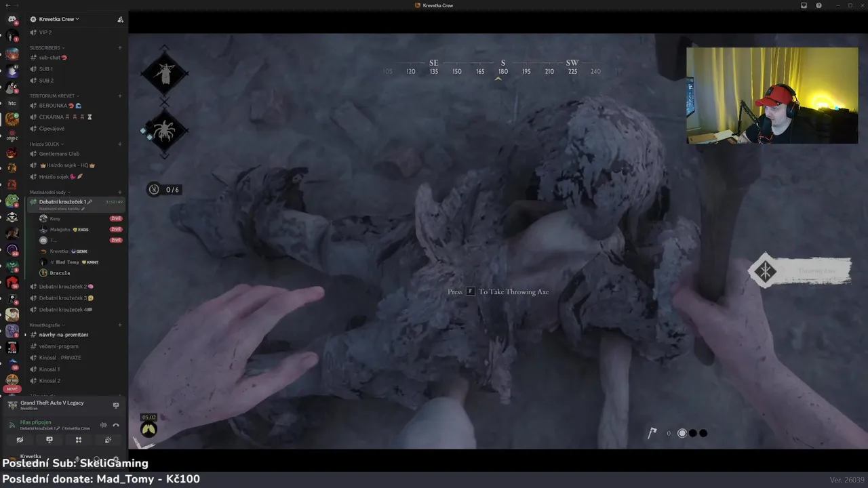This screenshot has height=488, width=868.
Task: Click the Živě badge next to Malejjohn
Action: pyautogui.click(x=116, y=230)
